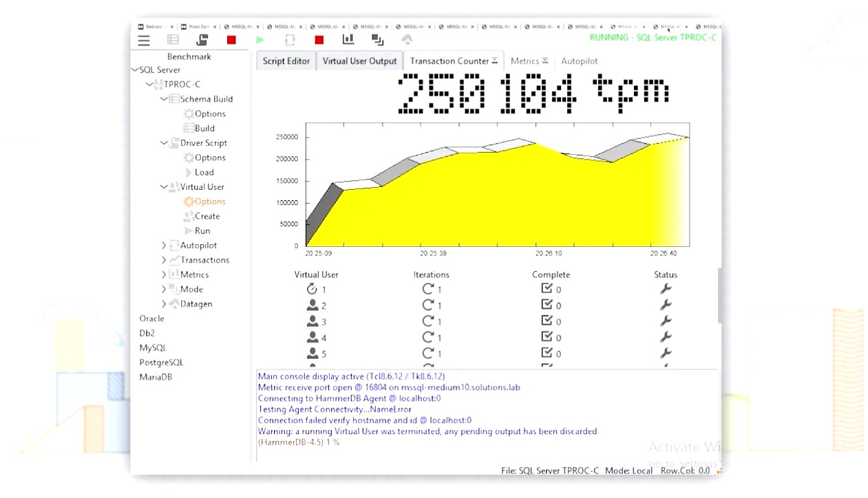Open the transaction counter bar chart icon
The width and height of the screenshot is (868, 498).
click(x=348, y=40)
